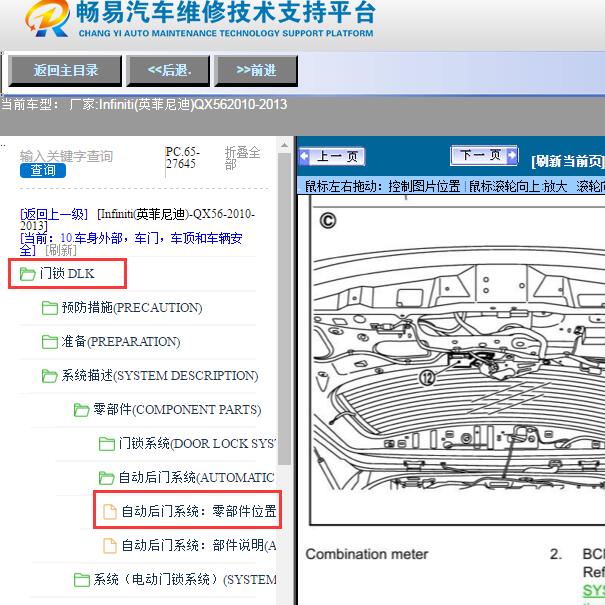The width and height of the screenshot is (605, 605).
Task: Click the PC.65-27645 text
Action: pyautogui.click(x=183, y=158)
